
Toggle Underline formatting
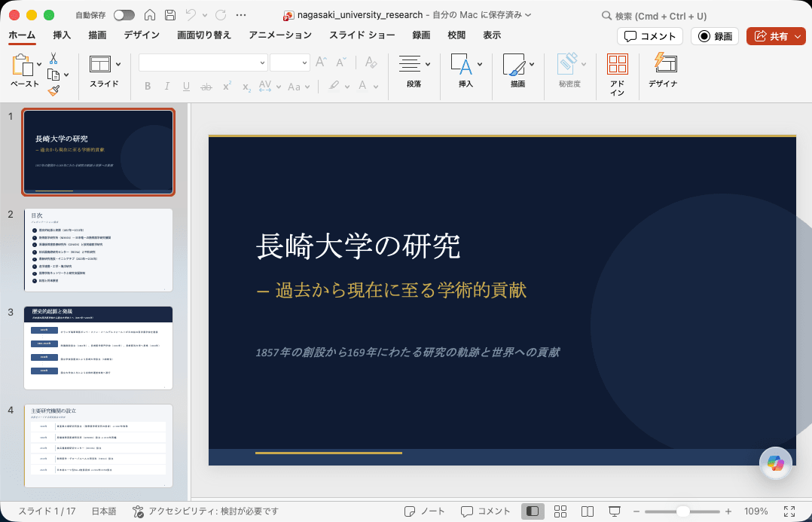coord(186,87)
